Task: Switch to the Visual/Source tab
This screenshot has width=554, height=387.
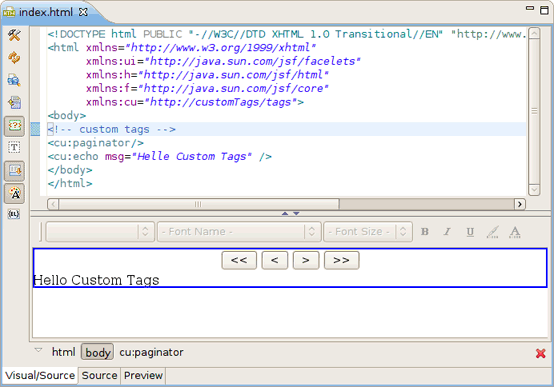Action: coord(40,375)
